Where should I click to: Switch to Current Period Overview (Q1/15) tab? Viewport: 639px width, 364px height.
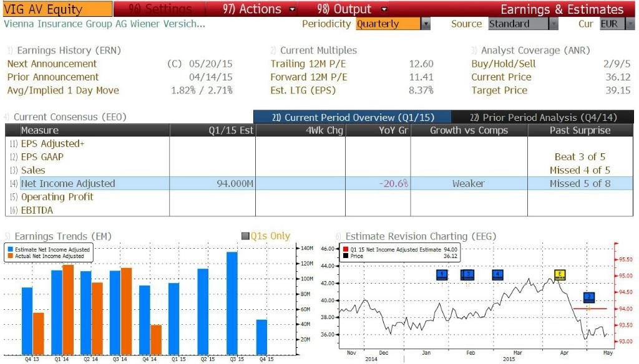(353, 117)
